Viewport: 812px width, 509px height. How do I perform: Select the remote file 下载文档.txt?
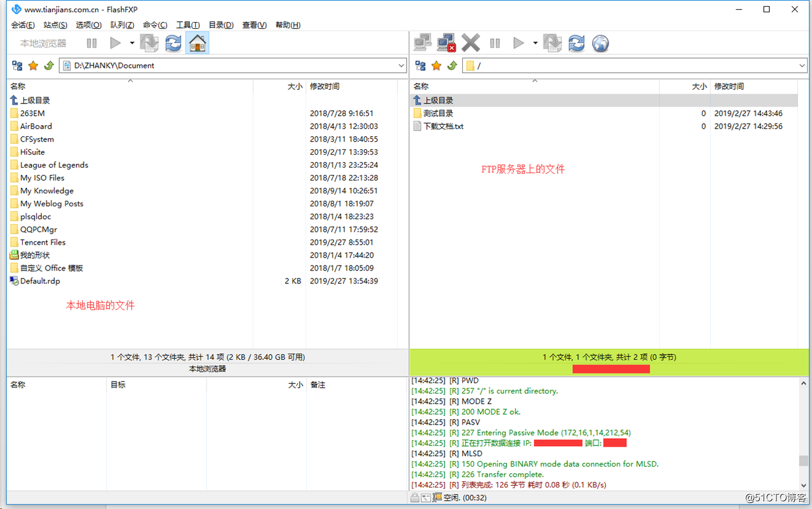pos(443,126)
